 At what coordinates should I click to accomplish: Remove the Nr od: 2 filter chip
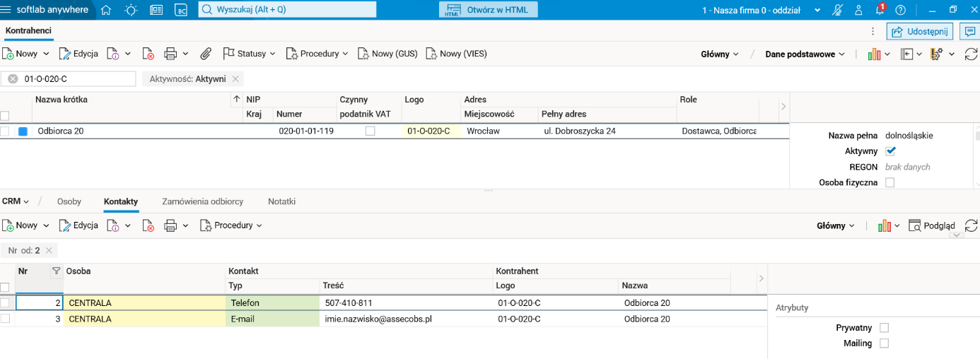tap(49, 251)
